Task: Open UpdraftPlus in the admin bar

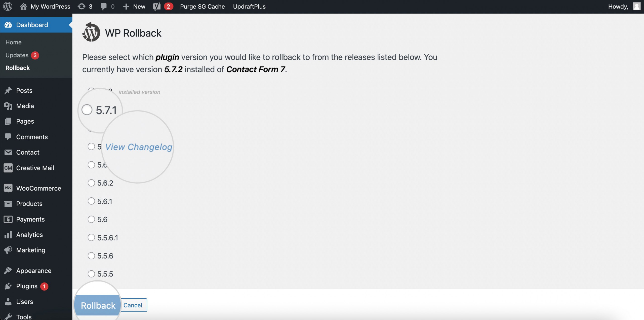Action: [249, 7]
